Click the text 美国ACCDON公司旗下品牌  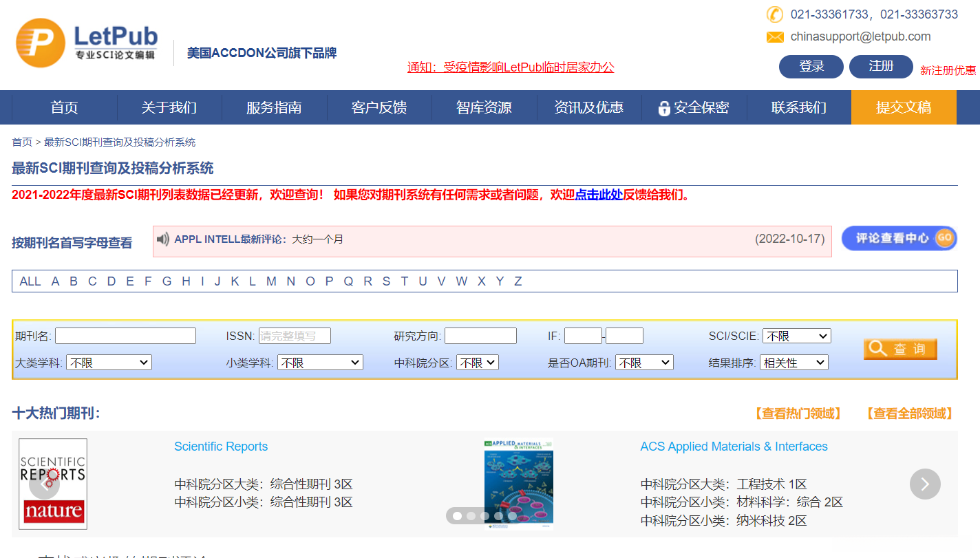[262, 53]
